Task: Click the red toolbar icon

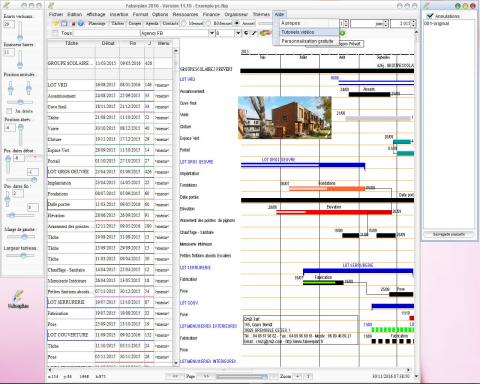Action: coord(73,24)
